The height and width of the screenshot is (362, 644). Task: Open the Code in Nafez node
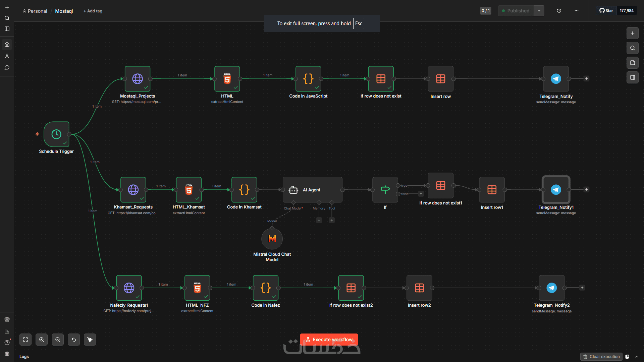coord(265,288)
